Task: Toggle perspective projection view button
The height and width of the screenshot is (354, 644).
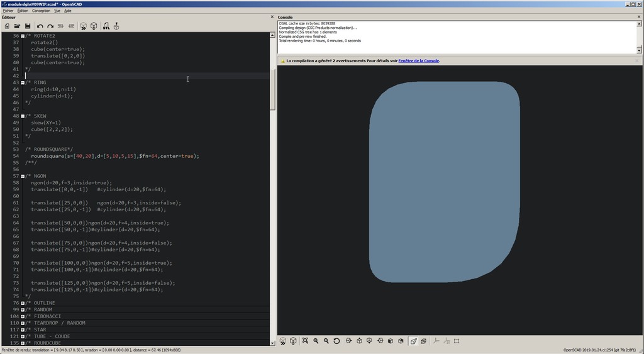Action: point(413,341)
